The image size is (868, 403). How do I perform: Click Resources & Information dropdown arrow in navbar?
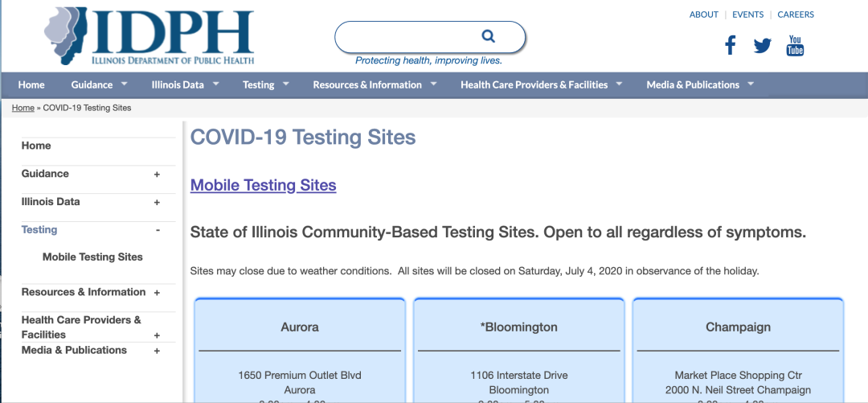coord(433,84)
